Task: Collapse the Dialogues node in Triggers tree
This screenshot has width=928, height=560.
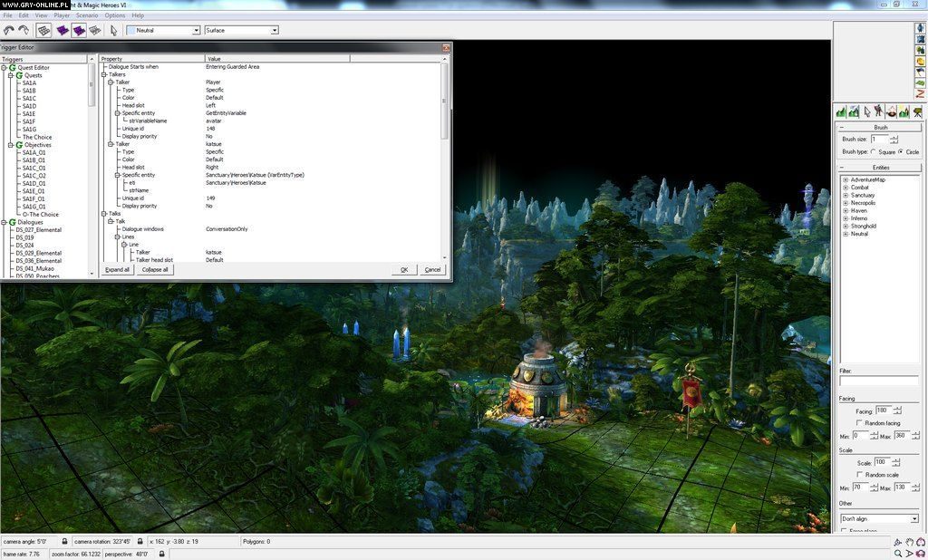Action: click(4, 223)
